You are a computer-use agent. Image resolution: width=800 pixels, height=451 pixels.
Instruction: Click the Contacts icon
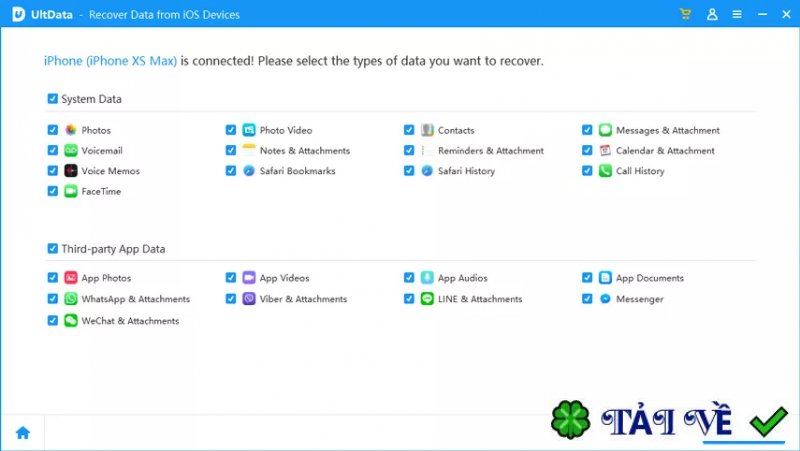point(427,130)
